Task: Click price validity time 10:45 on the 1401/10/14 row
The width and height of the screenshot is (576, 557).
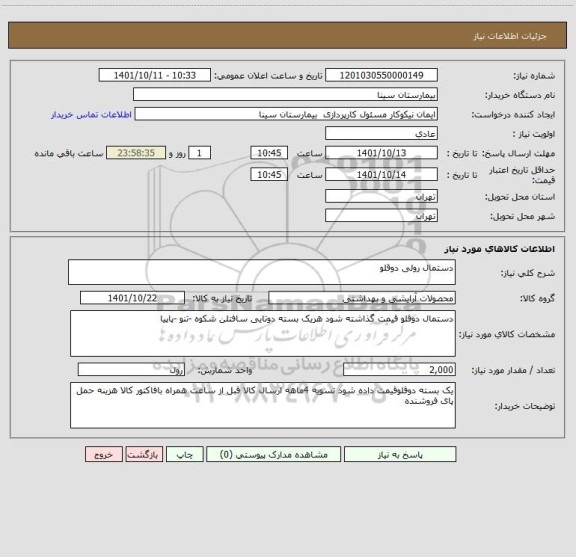Action: click(x=269, y=175)
